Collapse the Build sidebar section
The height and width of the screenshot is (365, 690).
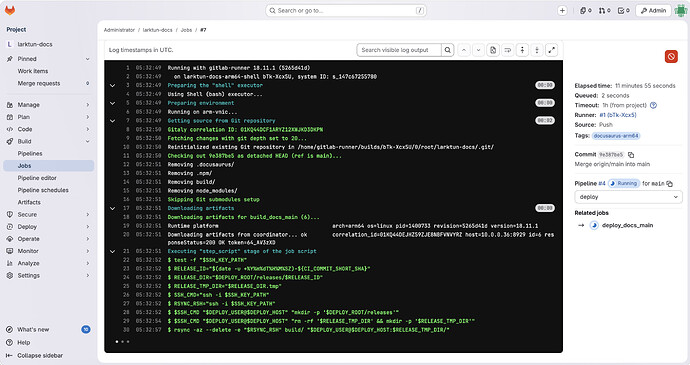pyautogui.click(x=48, y=141)
